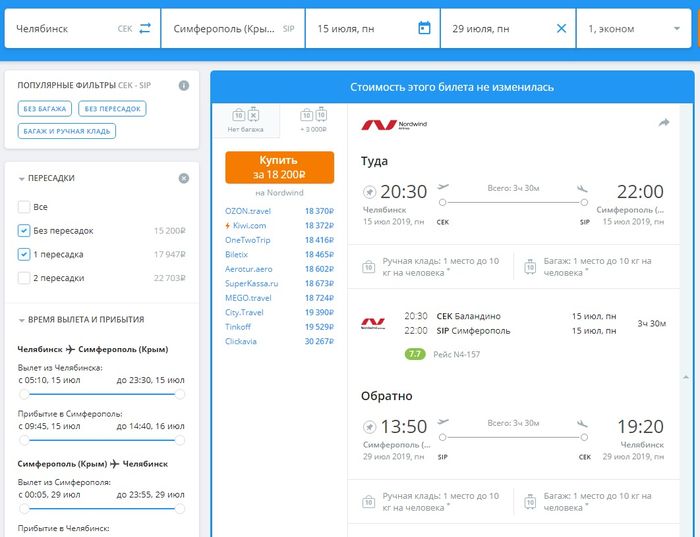Screen dimensions: 700x537
Task: Open MEGO.travel offer link
Action: pyautogui.click(x=248, y=298)
